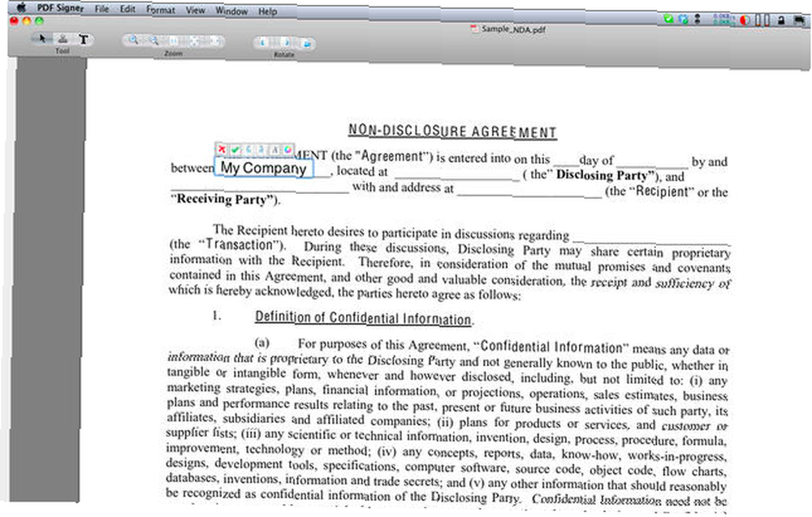The image size is (812, 517).
Task: Open the Apple menu
Action: pyautogui.click(x=21, y=7)
